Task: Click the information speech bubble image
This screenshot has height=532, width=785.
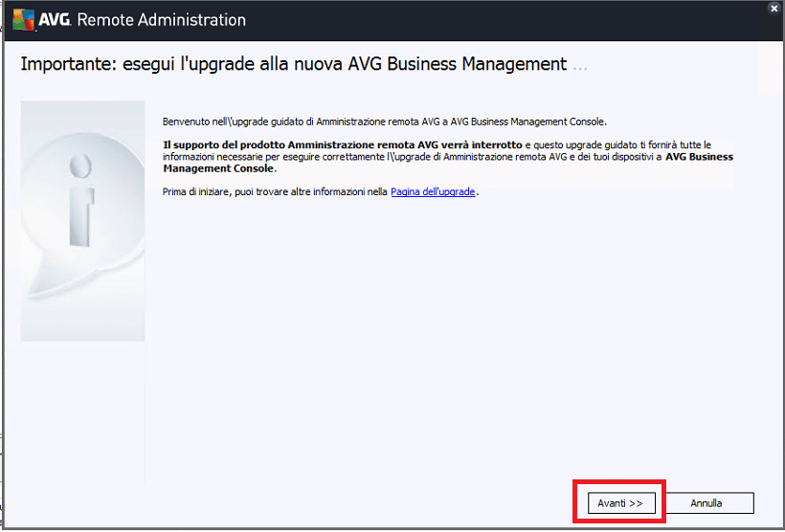Action: click(x=82, y=221)
